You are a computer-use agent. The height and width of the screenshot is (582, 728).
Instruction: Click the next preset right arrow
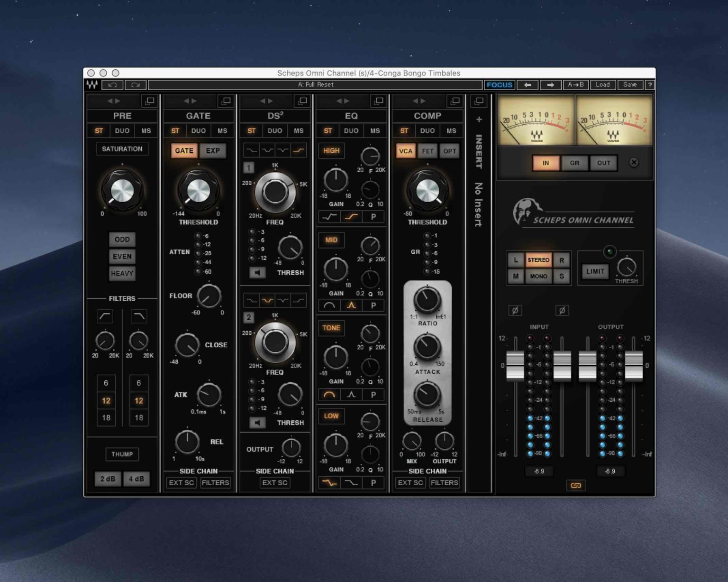pyautogui.click(x=550, y=85)
